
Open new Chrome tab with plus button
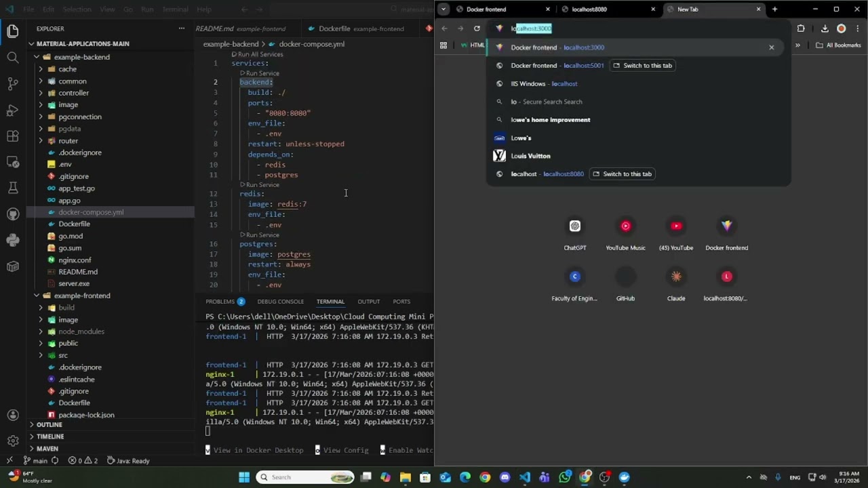(774, 9)
